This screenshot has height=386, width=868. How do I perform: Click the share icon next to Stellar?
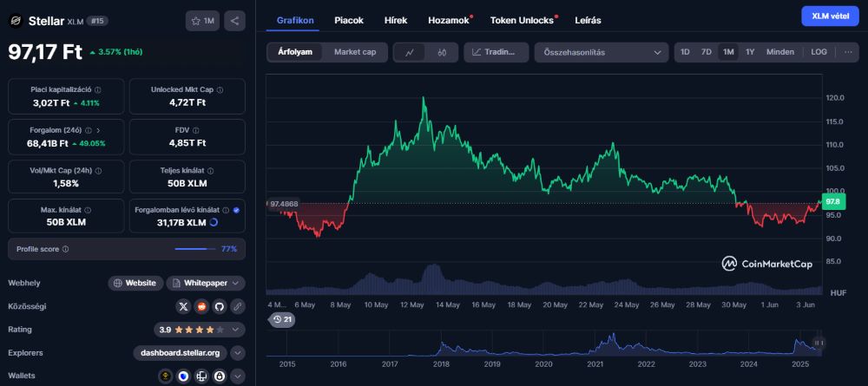(x=234, y=21)
